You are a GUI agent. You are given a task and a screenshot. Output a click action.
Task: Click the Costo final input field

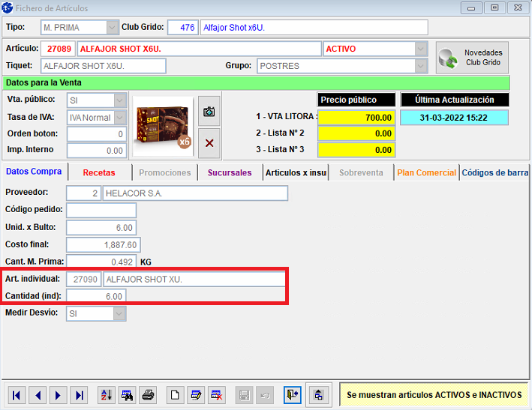click(103, 244)
